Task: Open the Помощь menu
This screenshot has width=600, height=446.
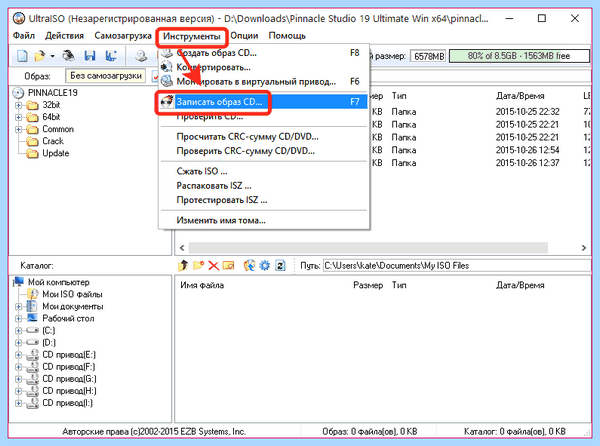Action: tap(287, 36)
